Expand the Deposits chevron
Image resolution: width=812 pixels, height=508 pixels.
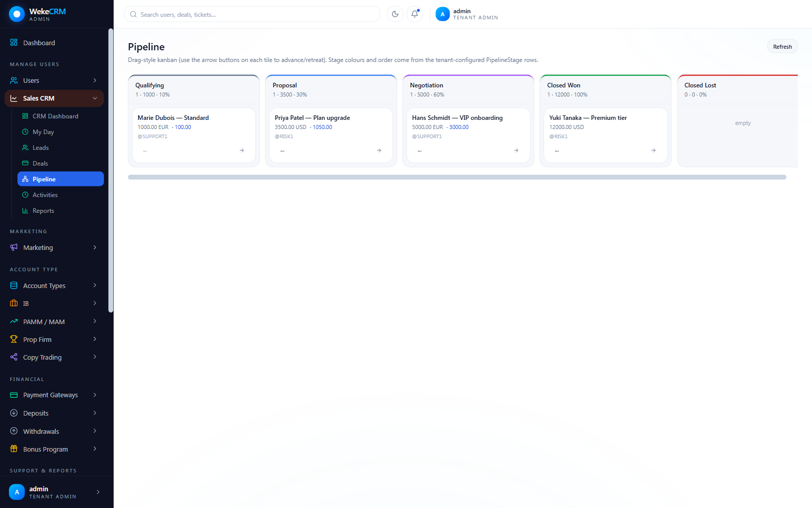[95, 413]
